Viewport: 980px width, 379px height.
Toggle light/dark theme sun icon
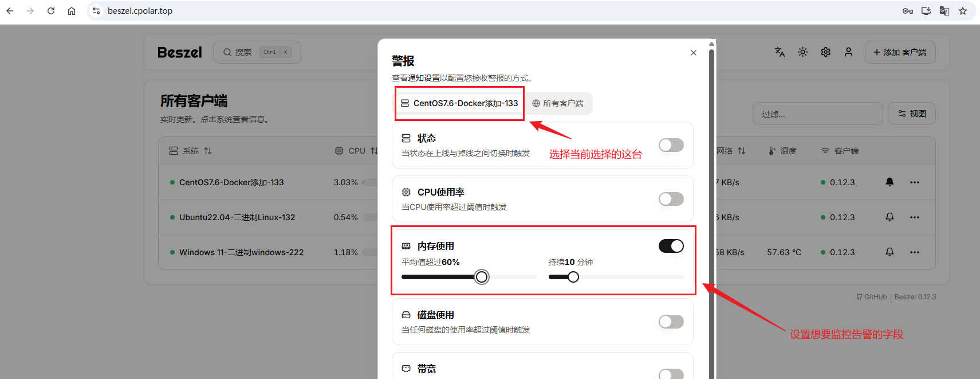point(802,52)
